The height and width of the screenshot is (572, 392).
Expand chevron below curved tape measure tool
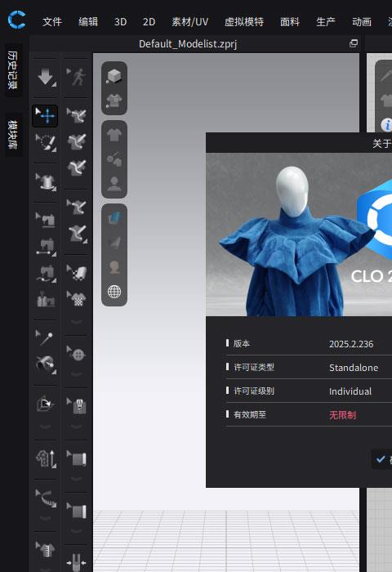(46, 518)
